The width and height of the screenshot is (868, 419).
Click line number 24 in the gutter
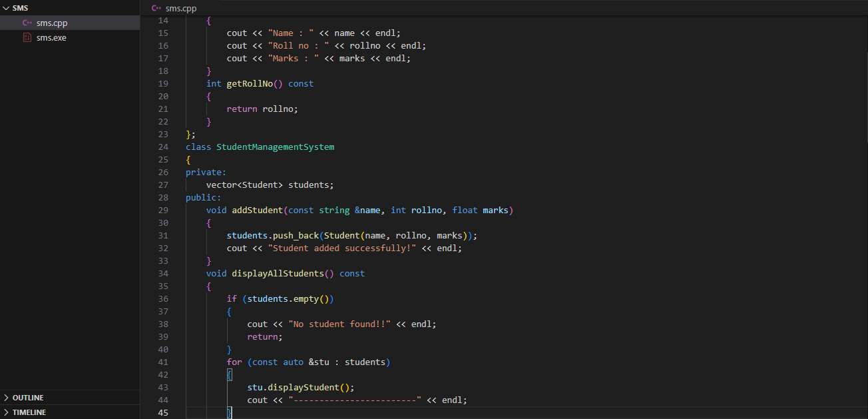click(163, 147)
